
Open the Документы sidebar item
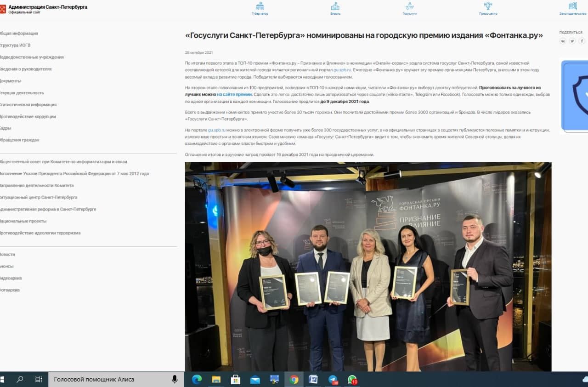click(11, 81)
